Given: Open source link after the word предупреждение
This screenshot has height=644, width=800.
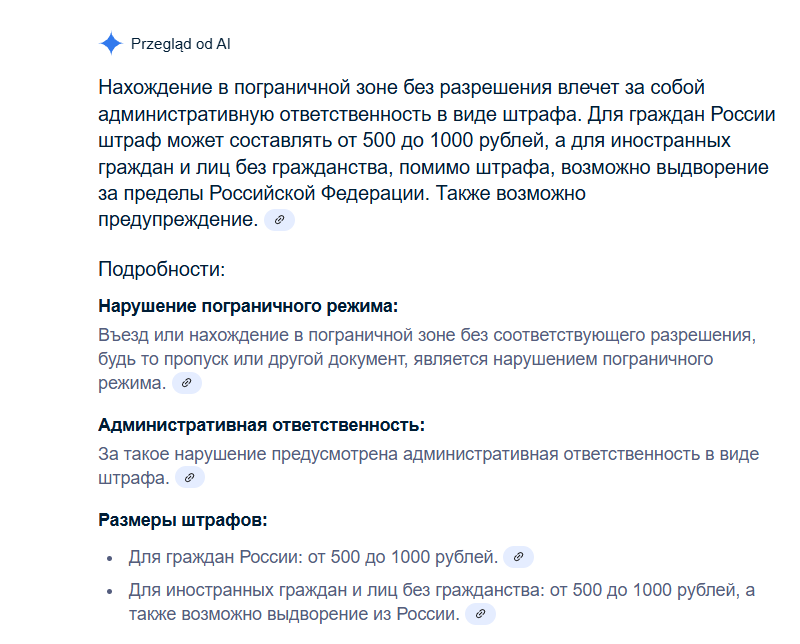Looking at the screenshot, I should tap(279, 220).
